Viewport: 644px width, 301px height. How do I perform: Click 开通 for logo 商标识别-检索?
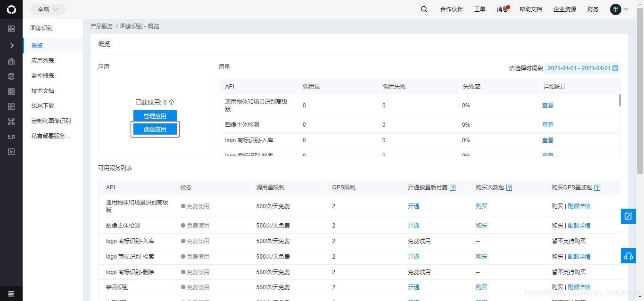point(413,257)
